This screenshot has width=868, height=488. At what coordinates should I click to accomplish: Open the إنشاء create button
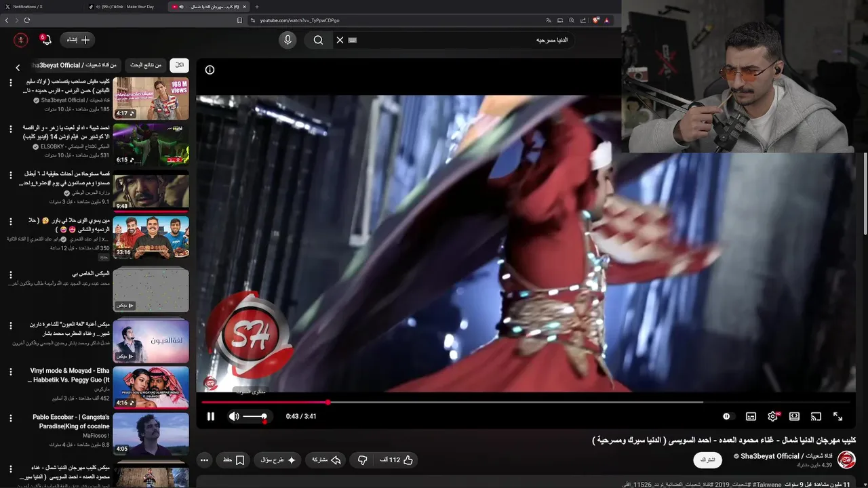[77, 40]
